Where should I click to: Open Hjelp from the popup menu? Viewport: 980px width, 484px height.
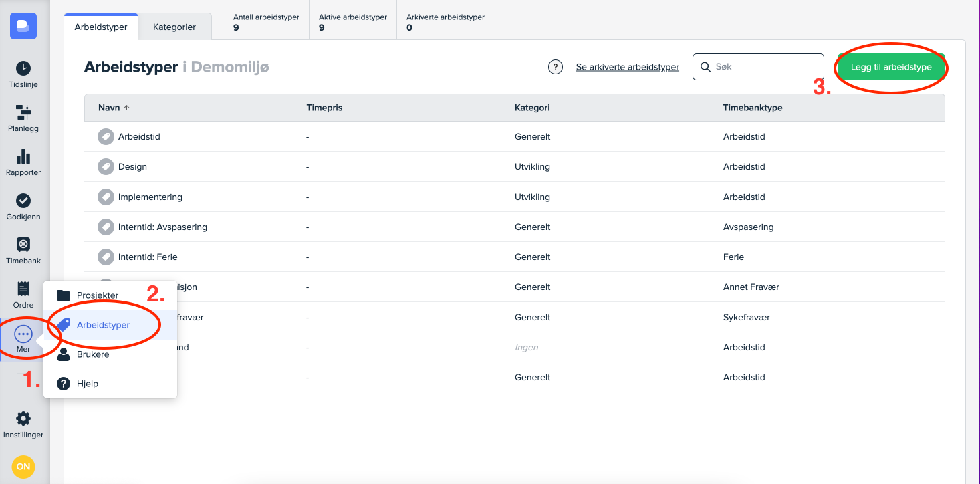pos(88,384)
